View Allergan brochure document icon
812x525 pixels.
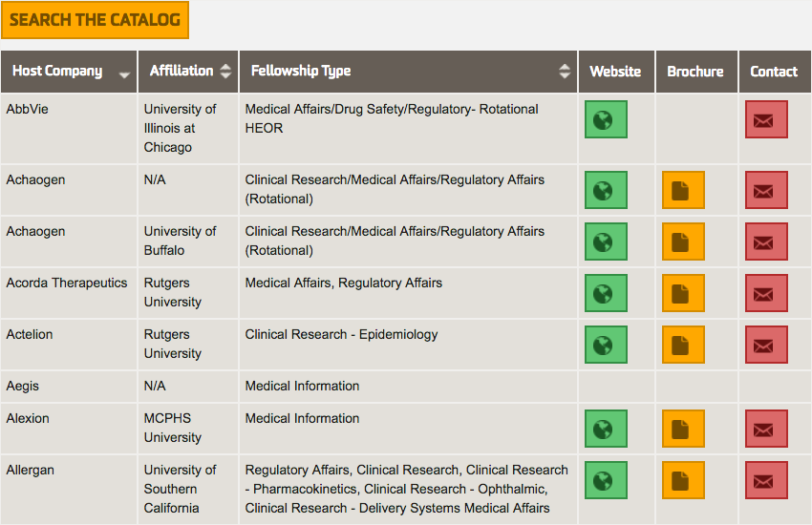tap(683, 480)
